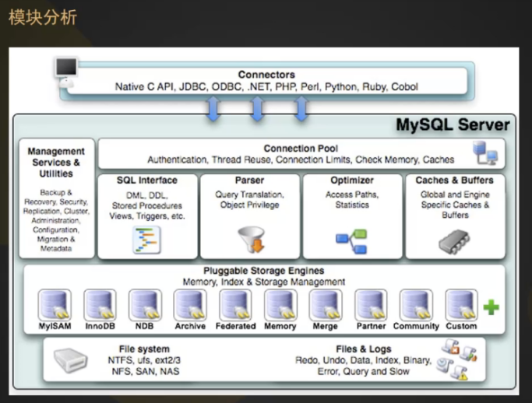
Task: Select the Partner storage engine icon
Action: [371, 305]
